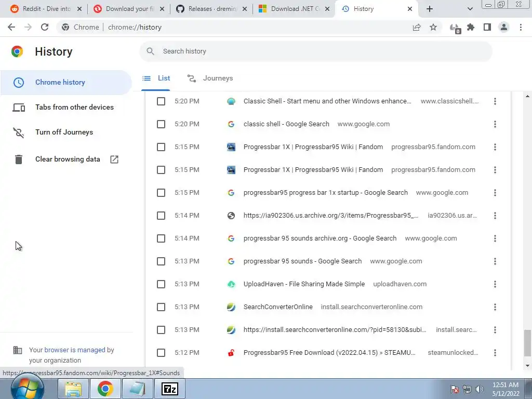
Task: Check the UploadHaven entry checkbox
Action: pyautogui.click(x=161, y=284)
